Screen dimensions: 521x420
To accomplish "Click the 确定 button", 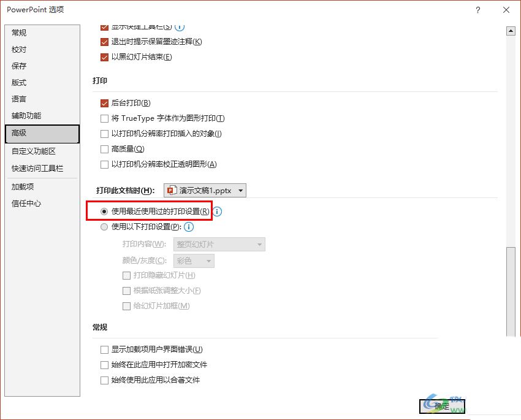I will point(442,406).
